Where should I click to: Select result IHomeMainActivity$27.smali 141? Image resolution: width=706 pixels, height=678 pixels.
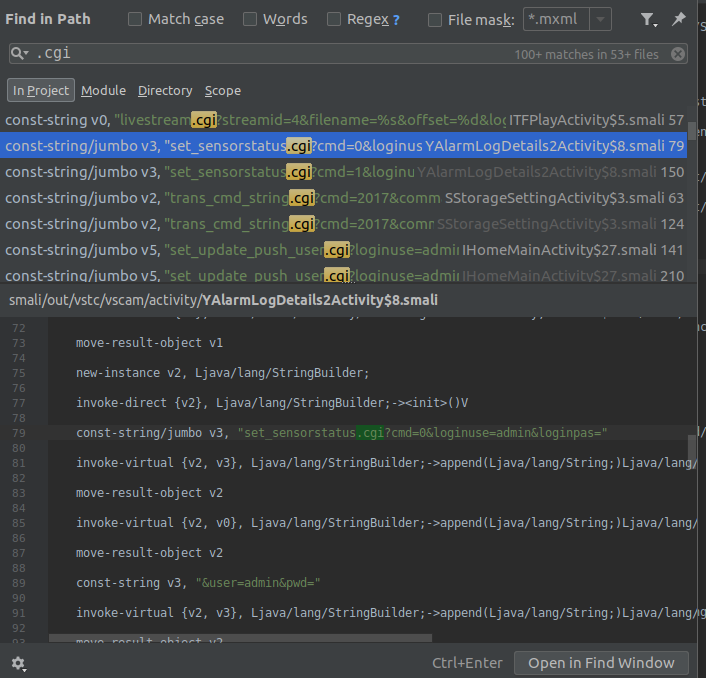click(x=344, y=250)
